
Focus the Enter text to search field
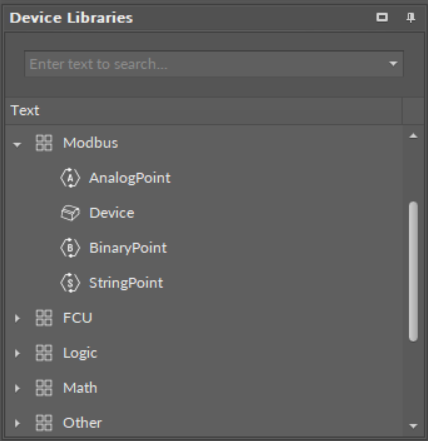point(207,64)
